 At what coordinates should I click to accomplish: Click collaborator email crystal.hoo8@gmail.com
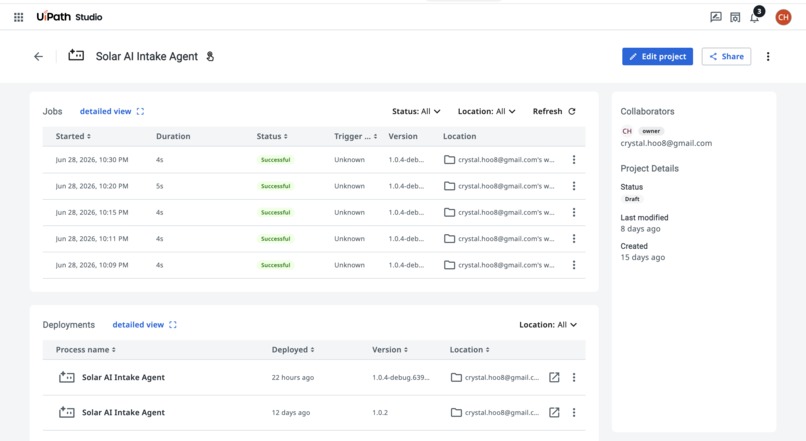click(x=666, y=143)
